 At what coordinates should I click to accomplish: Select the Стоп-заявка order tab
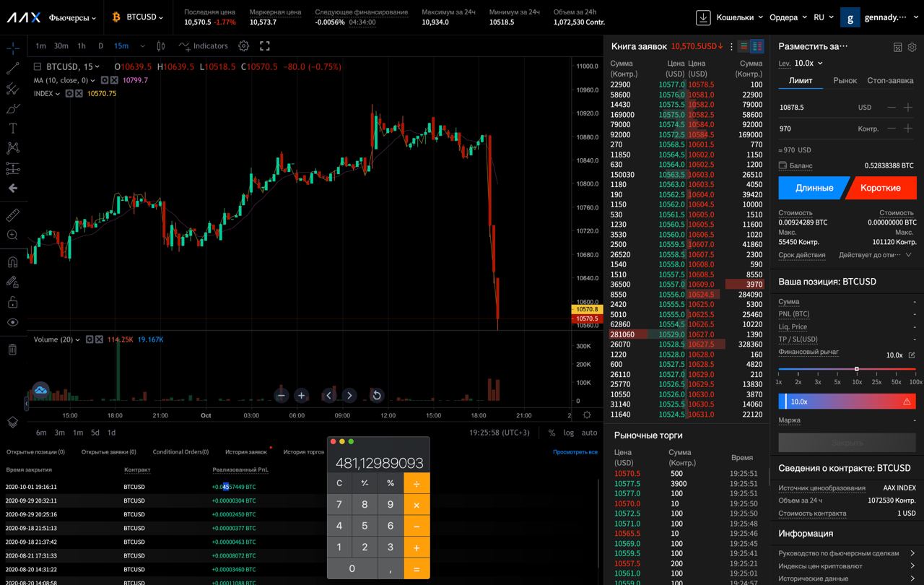(x=890, y=81)
